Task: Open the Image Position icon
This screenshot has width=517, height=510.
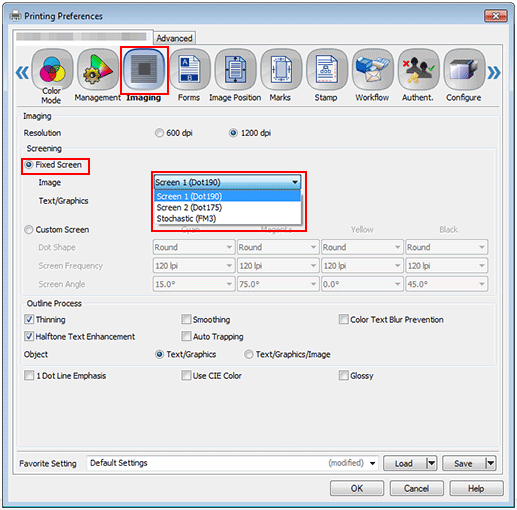Action: (235, 70)
